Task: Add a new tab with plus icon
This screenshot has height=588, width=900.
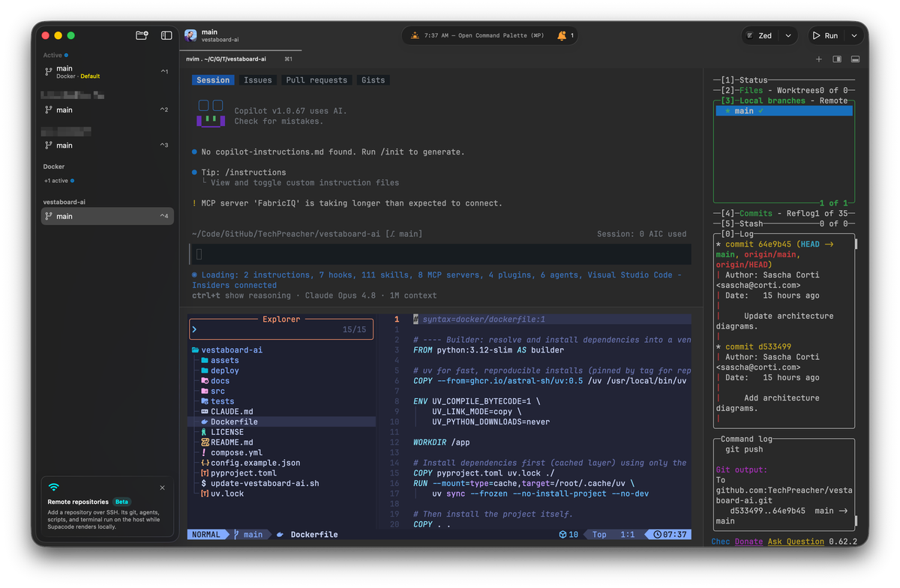Action: point(819,58)
